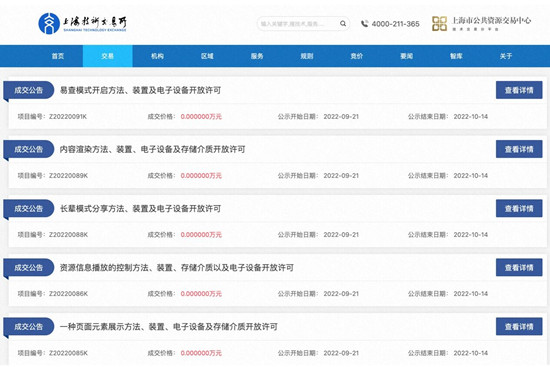Open the 区域 navigation item
Screen dimensions: 550x367
click(x=207, y=56)
